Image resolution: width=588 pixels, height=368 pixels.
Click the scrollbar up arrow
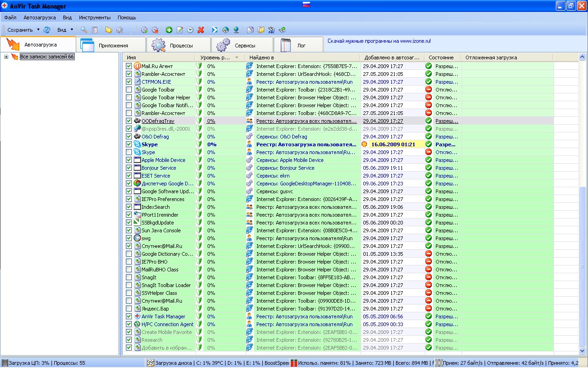coord(583,57)
